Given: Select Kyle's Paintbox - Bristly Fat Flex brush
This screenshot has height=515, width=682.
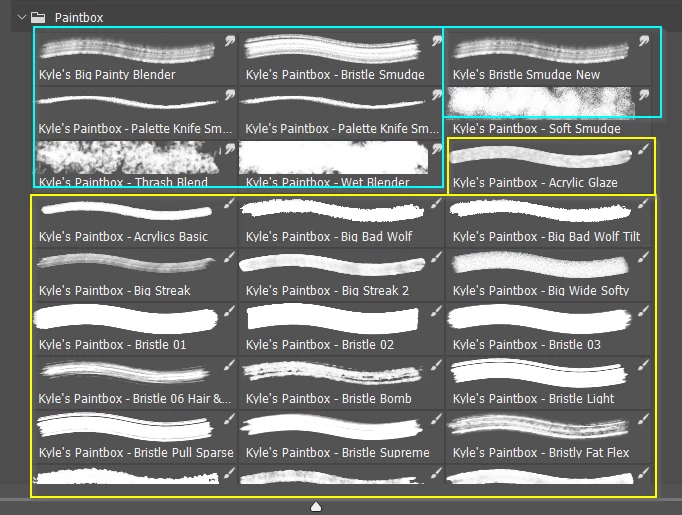Looking at the screenshot, I should click(x=548, y=437).
